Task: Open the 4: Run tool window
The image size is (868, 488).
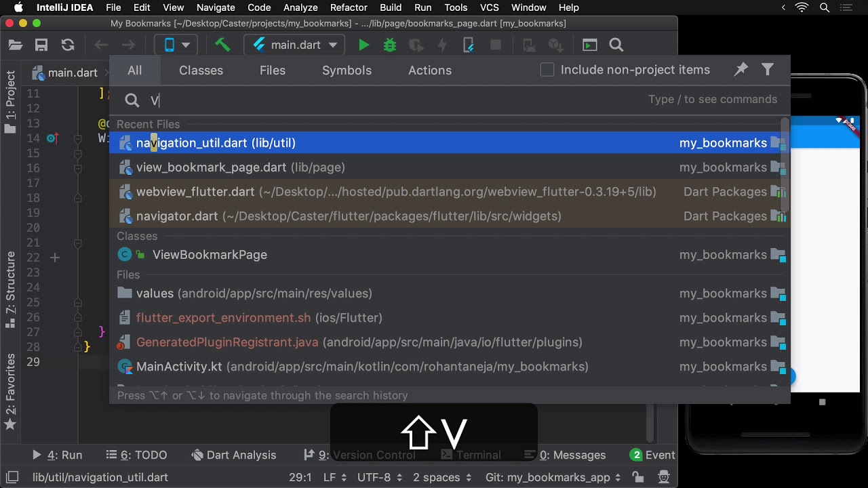Action: 58,455
